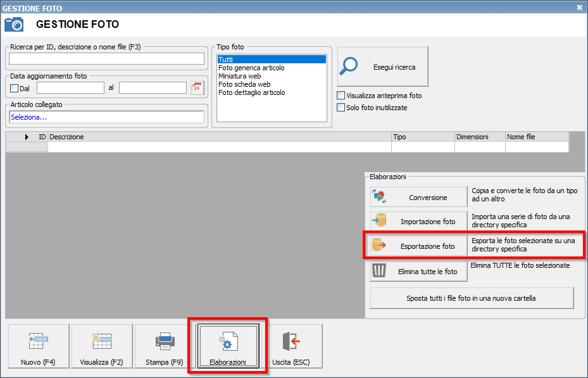The image size is (588, 378).
Task: Click the camera icon beside the Gestione Foto title
Action: pyautogui.click(x=14, y=24)
